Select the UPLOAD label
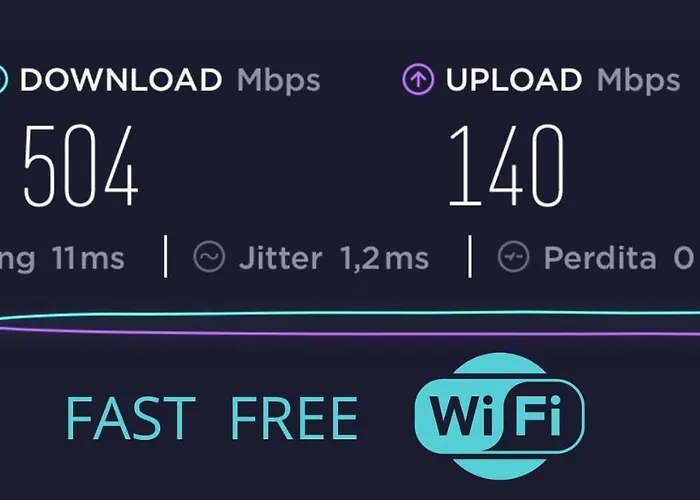Viewport: 700px width, 500px height. click(x=514, y=80)
